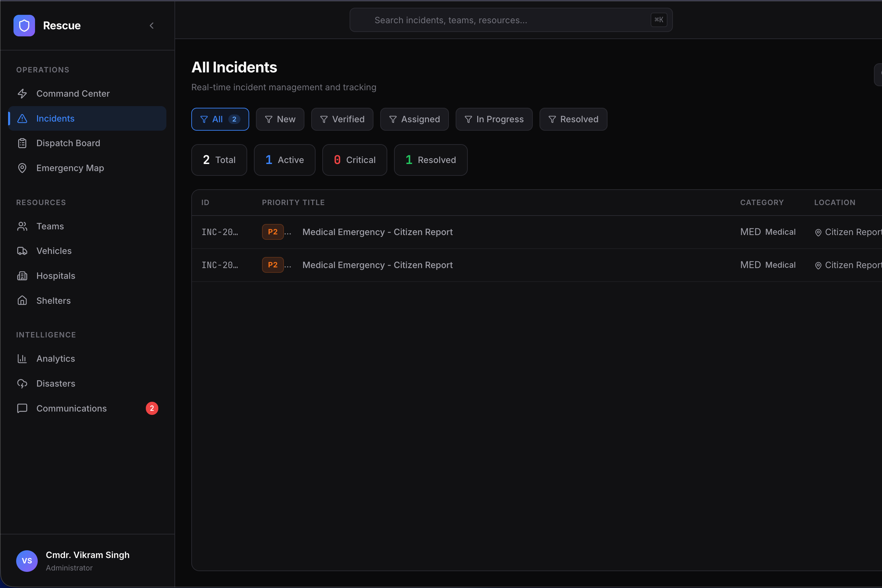882x588 pixels.
Task: Open Emergency Map pin icon
Action: coord(22,168)
